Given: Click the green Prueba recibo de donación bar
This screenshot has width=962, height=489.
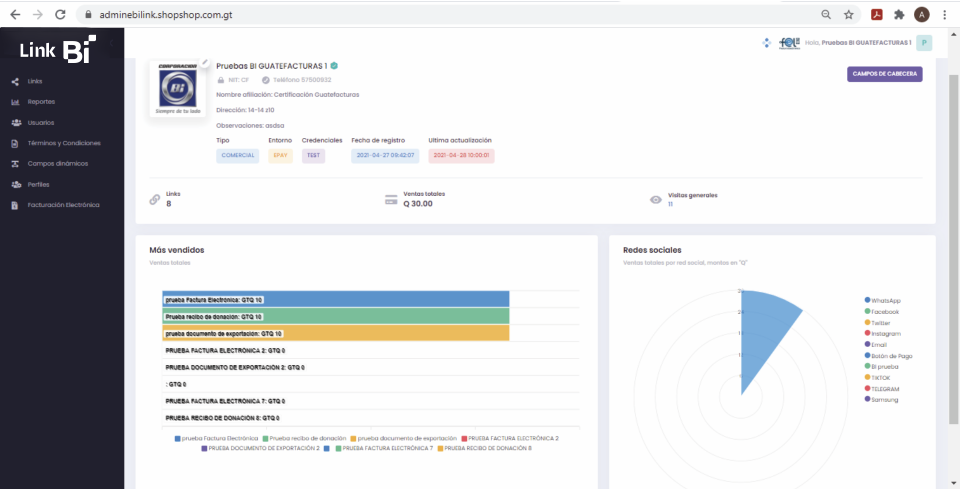Looking at the screenshot, I should (336, 317).
